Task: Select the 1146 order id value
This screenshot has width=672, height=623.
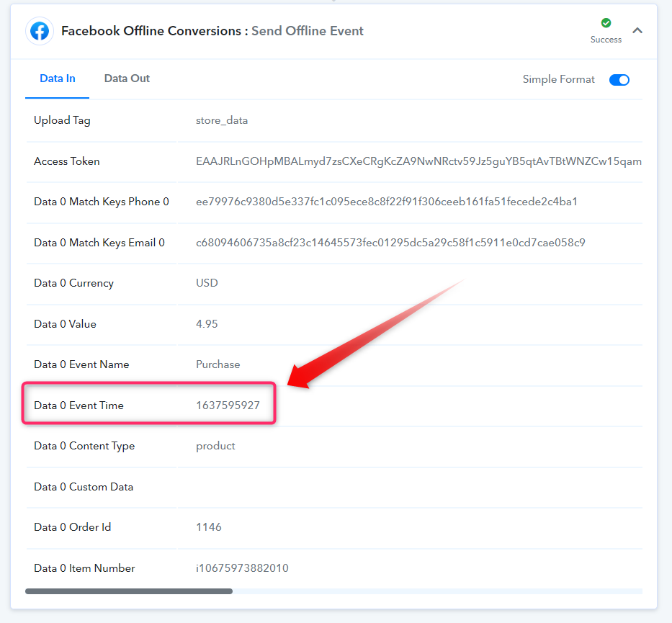Action: 209,527
